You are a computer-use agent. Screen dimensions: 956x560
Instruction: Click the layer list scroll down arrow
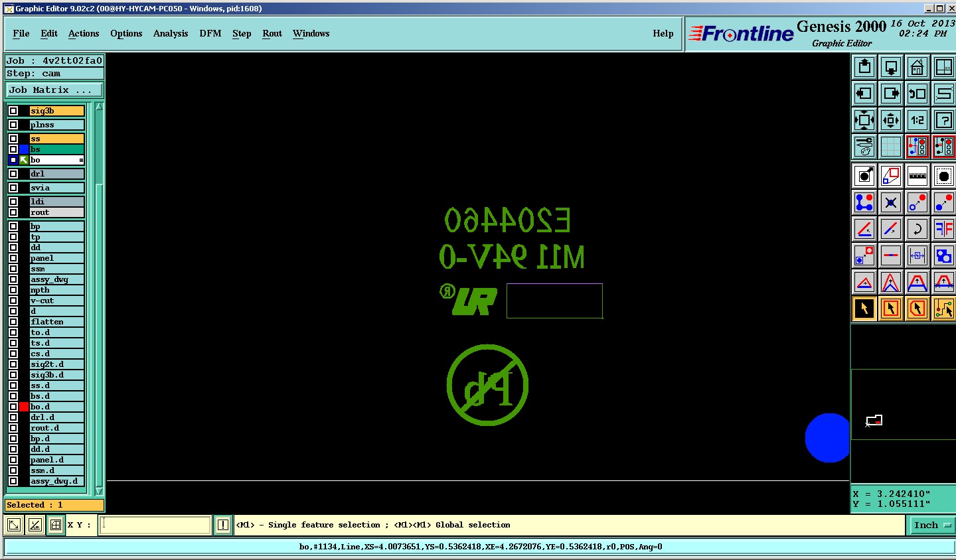[x=99, y=491]
